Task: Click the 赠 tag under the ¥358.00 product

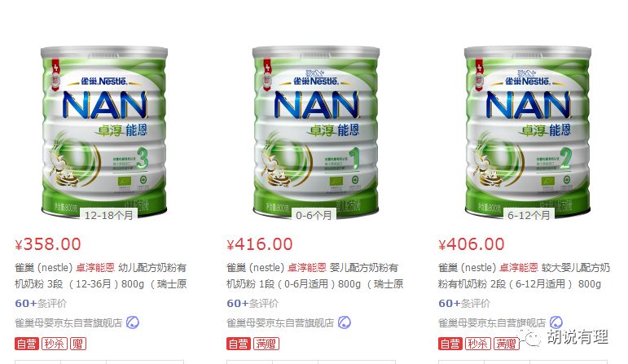Action: [78, 344]
